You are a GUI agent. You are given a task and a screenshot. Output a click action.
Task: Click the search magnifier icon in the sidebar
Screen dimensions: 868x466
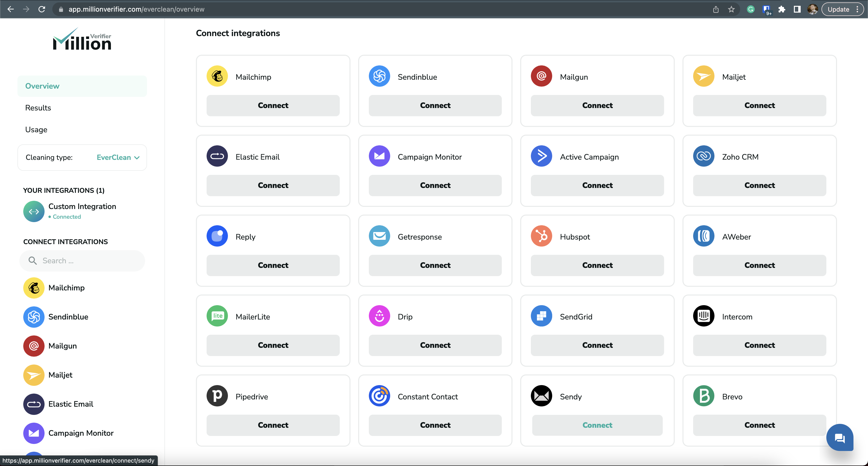pyautogui.click(x=33, y=260)
